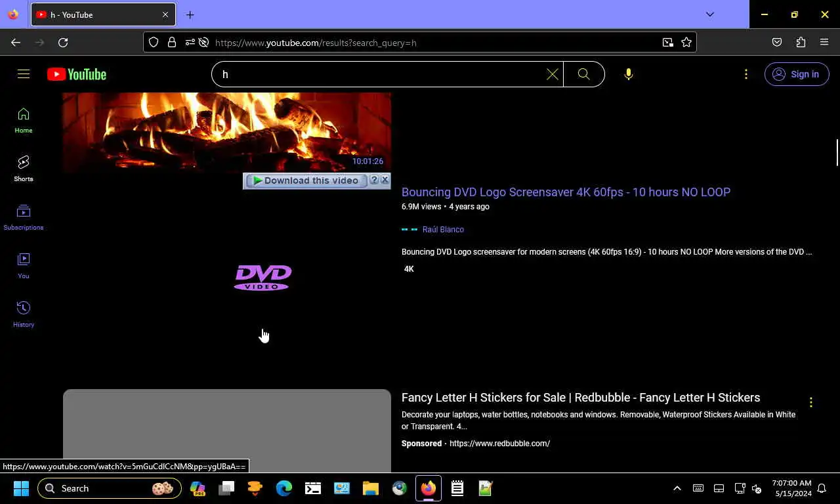Open the Fancy Letter H Stickers ad title

(x=581, y=398)
